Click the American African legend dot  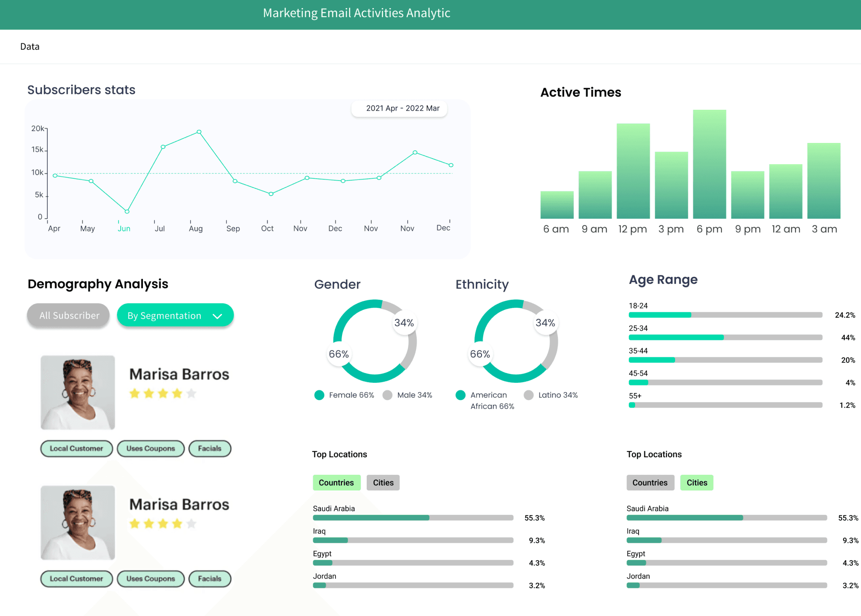pos(460,395)
